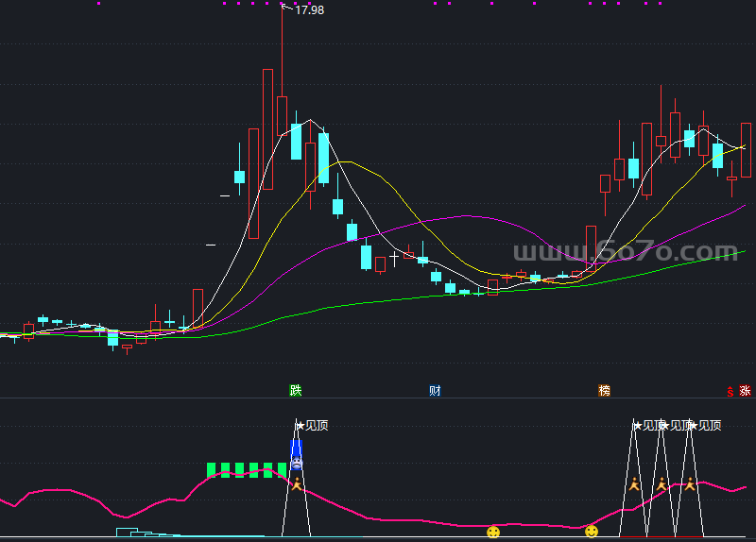Click the orange figure under the middle right 见顶 peak

(x=661, y=484)
